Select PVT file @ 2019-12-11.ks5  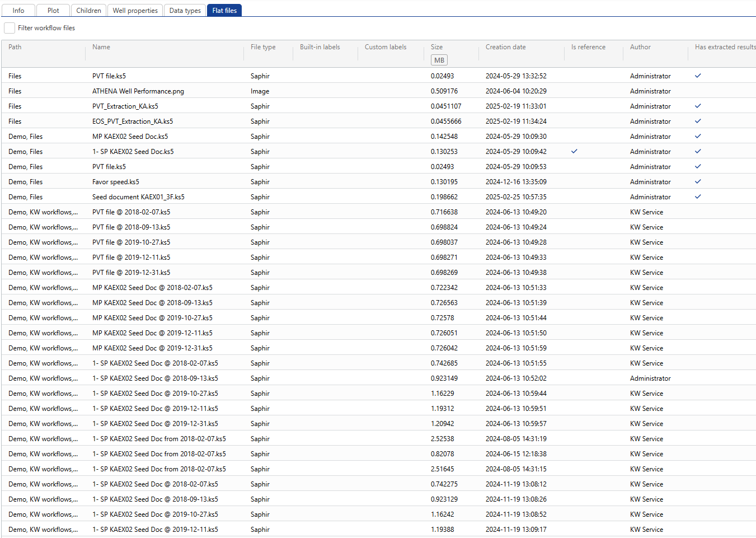[x=131, y=258]
